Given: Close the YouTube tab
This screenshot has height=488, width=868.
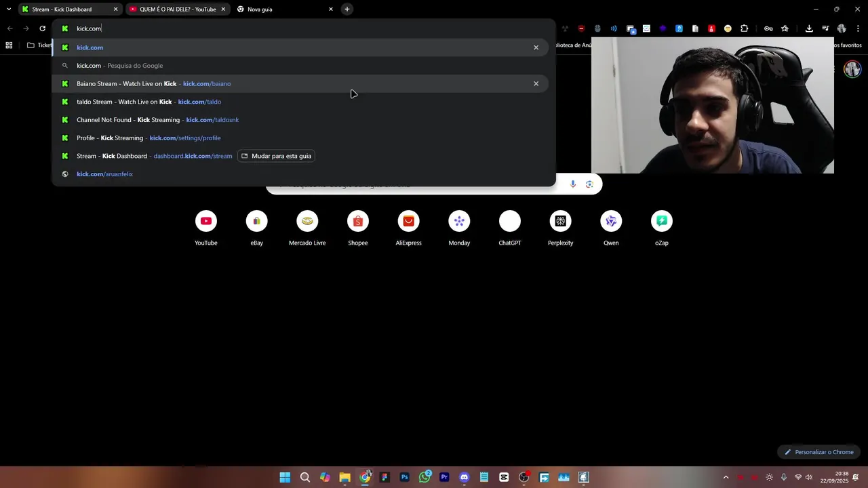Looking at the screenshot, I should [222, 9].
